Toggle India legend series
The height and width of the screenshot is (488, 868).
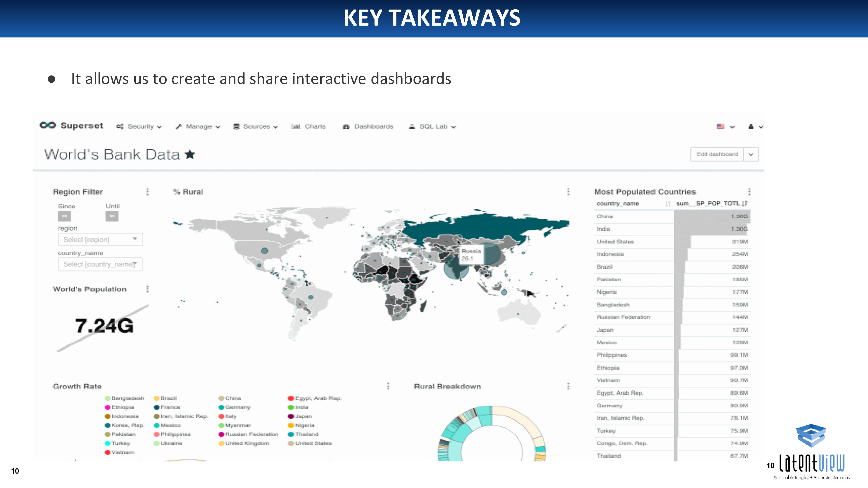[x=298, y=408]
